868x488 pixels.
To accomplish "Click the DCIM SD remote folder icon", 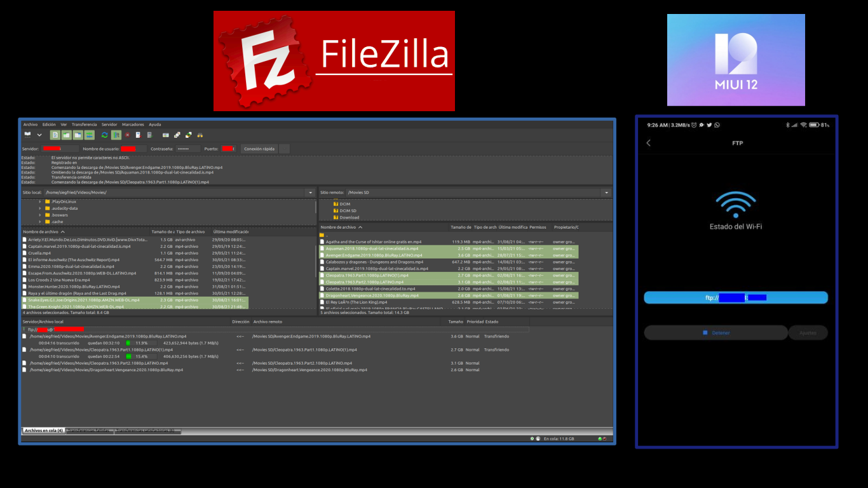I will pos(336,211).
